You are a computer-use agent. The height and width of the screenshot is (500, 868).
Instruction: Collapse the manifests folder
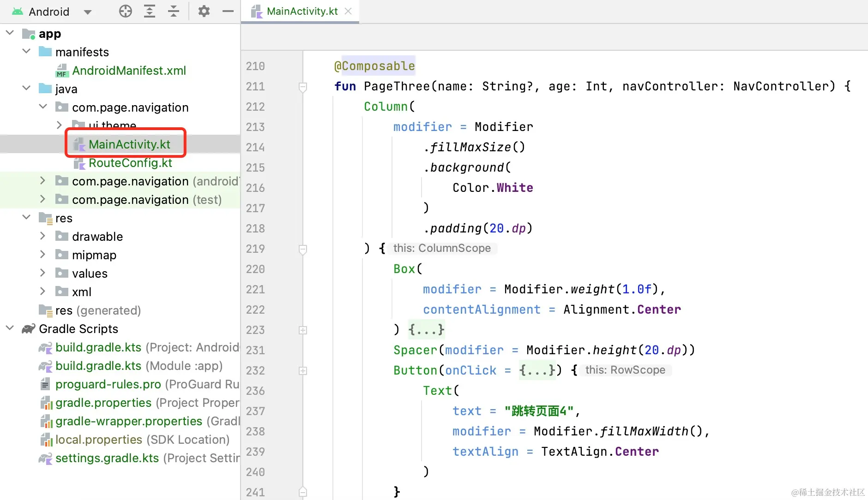point(26,52)
